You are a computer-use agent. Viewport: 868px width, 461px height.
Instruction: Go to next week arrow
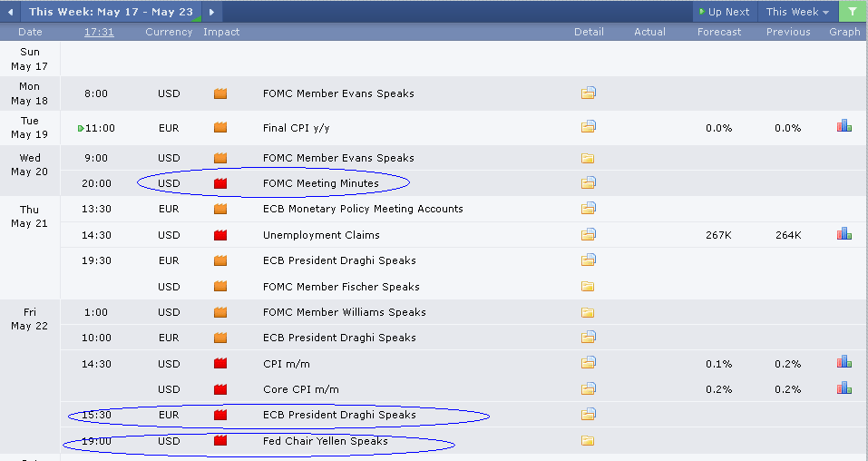(211, 12)
